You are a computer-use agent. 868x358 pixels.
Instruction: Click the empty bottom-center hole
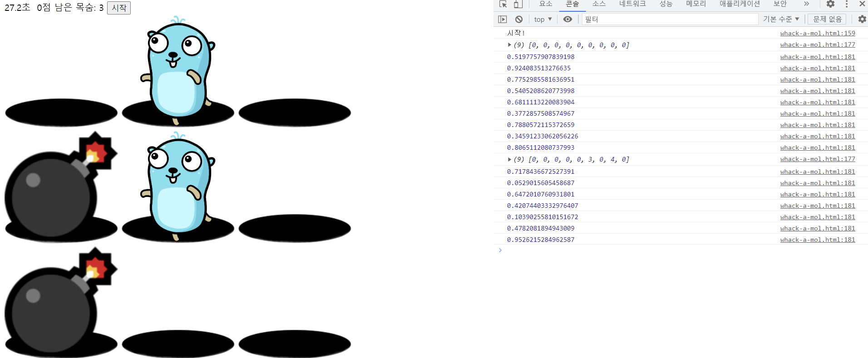(x=178, y=344)
